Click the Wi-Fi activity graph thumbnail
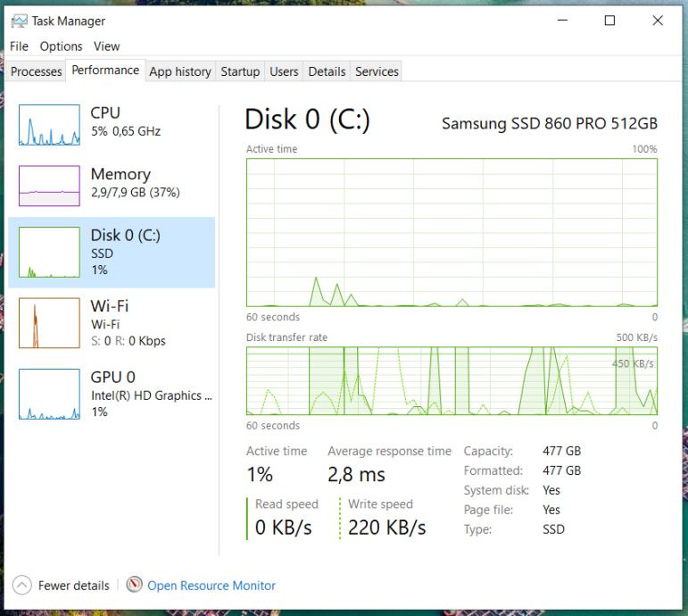The image size is (688, 616). click(x=49, y=323)
